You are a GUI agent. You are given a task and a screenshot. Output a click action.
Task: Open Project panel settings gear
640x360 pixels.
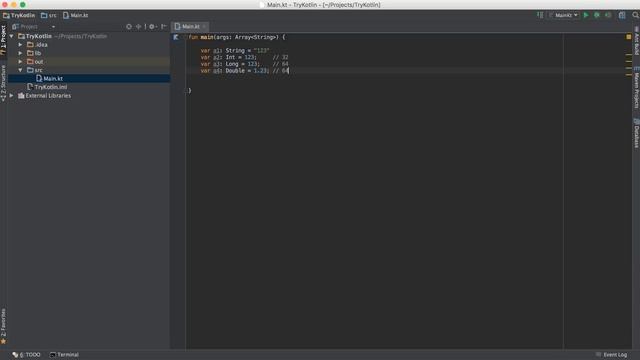(152, 27)
